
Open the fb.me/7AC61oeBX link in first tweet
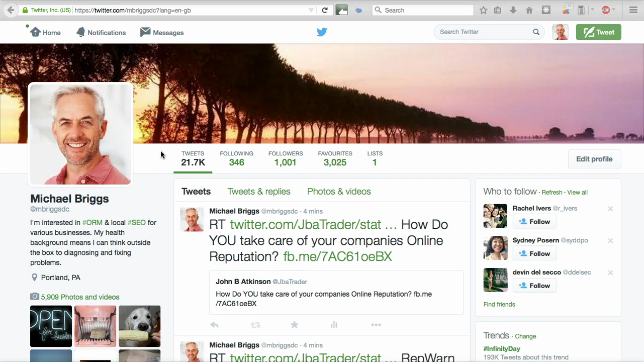[x=337, y=256]
